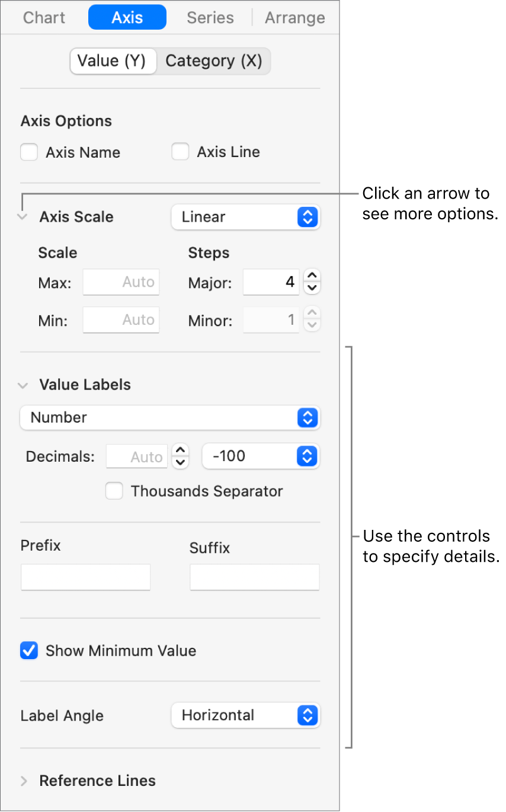Viewport: 506px width, 812px height.
Task: Open the Series tab
Action: point(210,18)
